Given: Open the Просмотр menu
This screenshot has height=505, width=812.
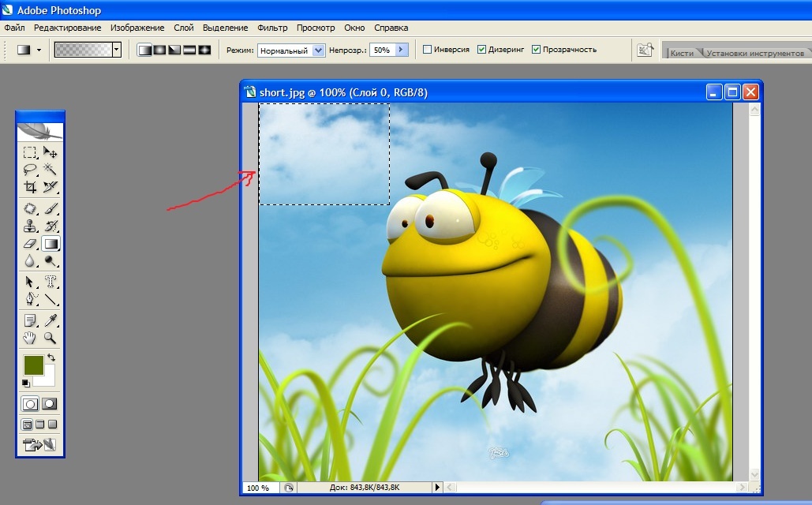Looking at the screenshot, I should pos(316,28).
